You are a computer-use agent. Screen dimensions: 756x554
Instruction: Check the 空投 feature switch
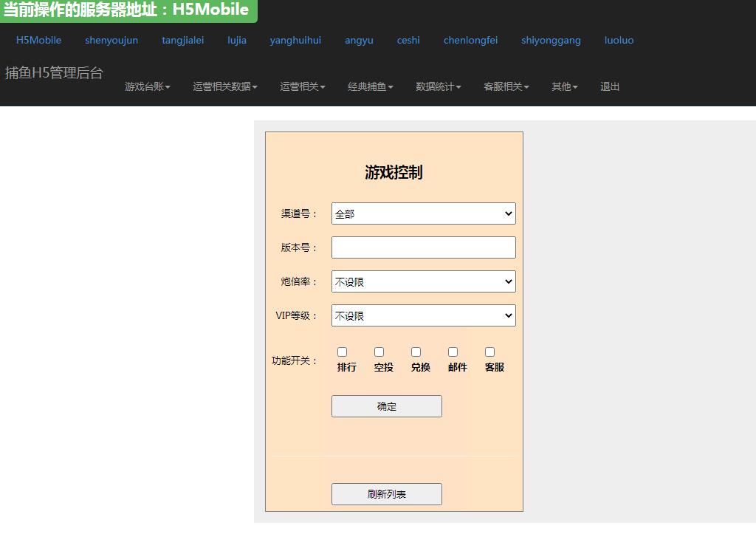[x=379, y=352]
